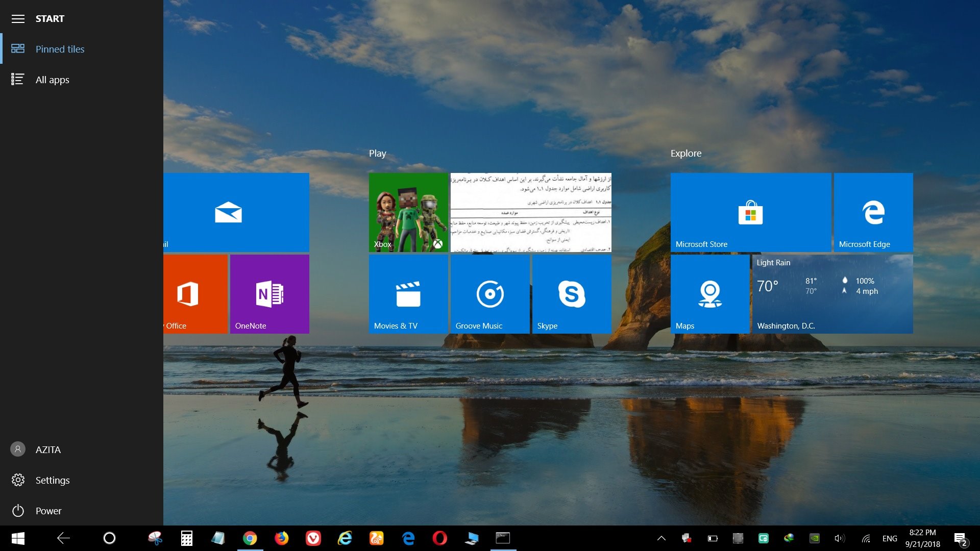The image size is (980, 551).
Task: Launch the Office tile
Action: (195, 294)
